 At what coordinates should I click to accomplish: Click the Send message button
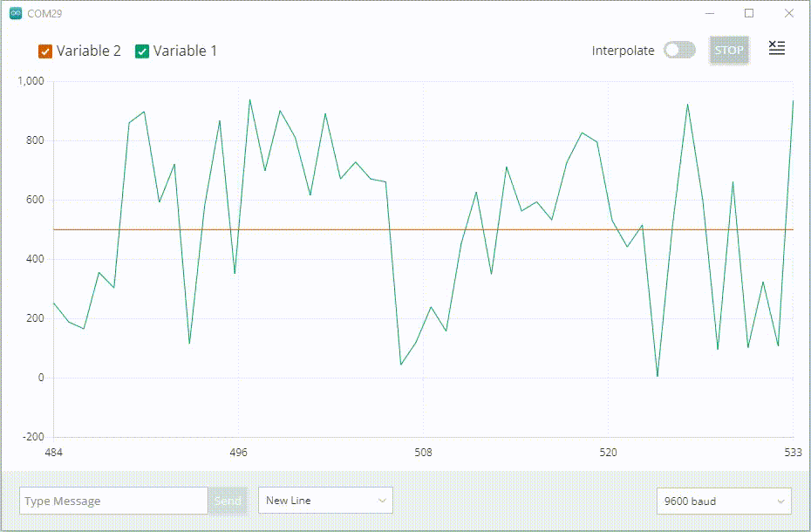(x=228, y=501)
